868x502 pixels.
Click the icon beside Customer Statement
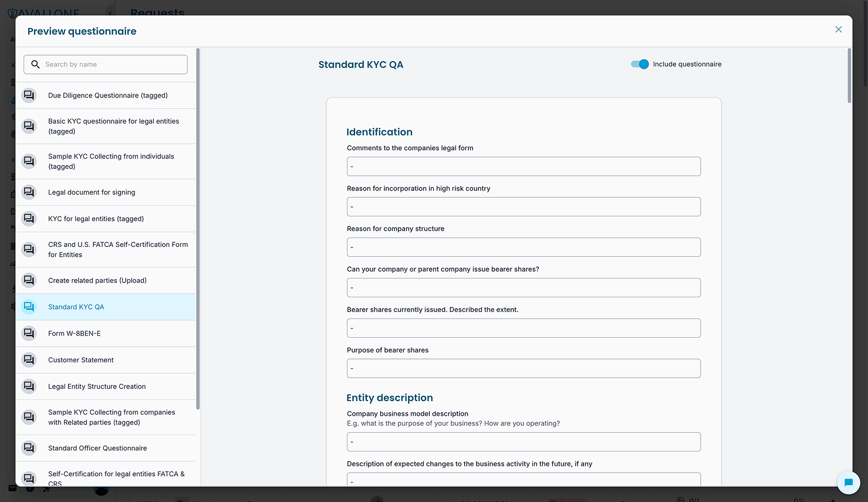click(29, 359)
